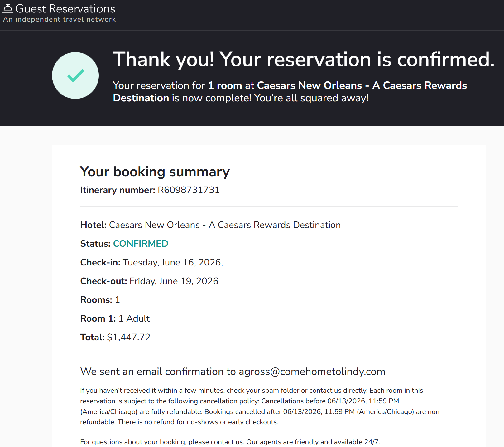Click the check-in date Tuesday, June 16
This screenshot has height=447, width=504.
pyautogui.click(x=173, y=262)
